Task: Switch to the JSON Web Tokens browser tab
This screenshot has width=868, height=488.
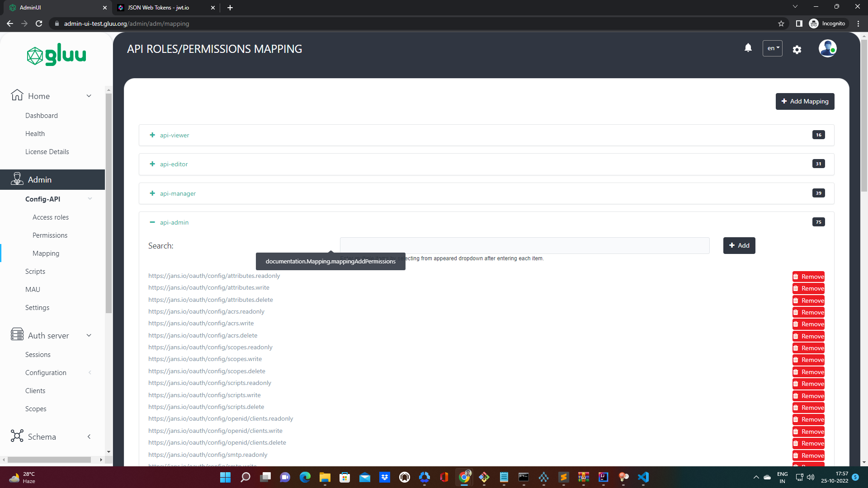Action: coord(158,8)
